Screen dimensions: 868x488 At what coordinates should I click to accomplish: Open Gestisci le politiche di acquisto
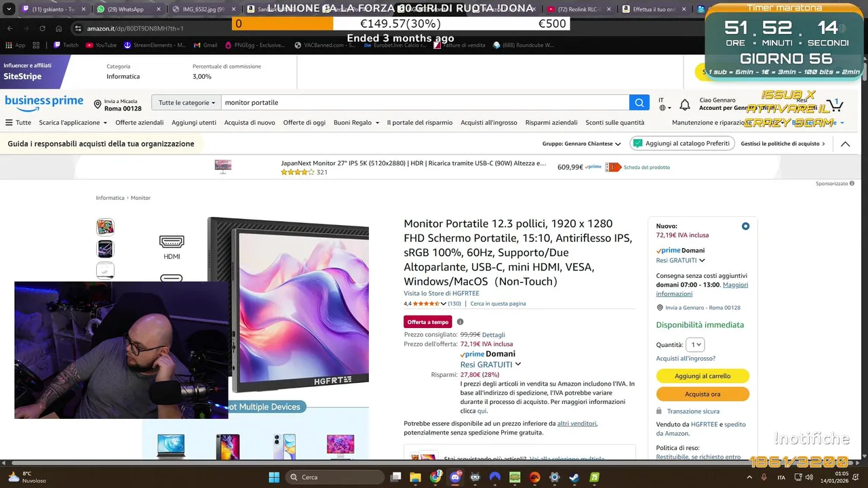pos(783,144)
